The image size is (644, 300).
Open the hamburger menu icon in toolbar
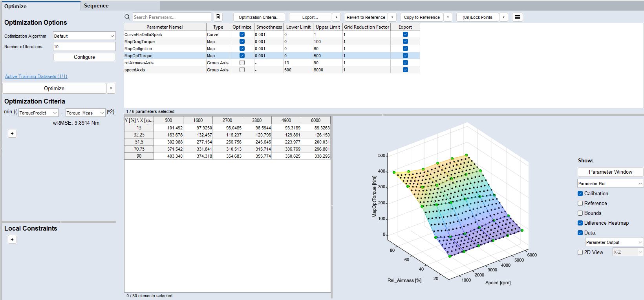(x=518, y=17)
